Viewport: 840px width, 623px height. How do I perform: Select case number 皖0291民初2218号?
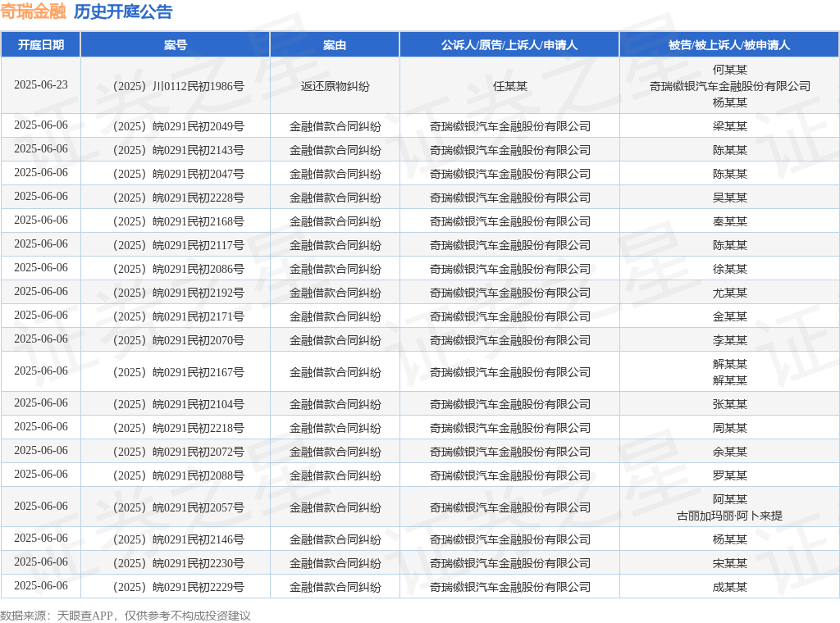pos(178,428)
